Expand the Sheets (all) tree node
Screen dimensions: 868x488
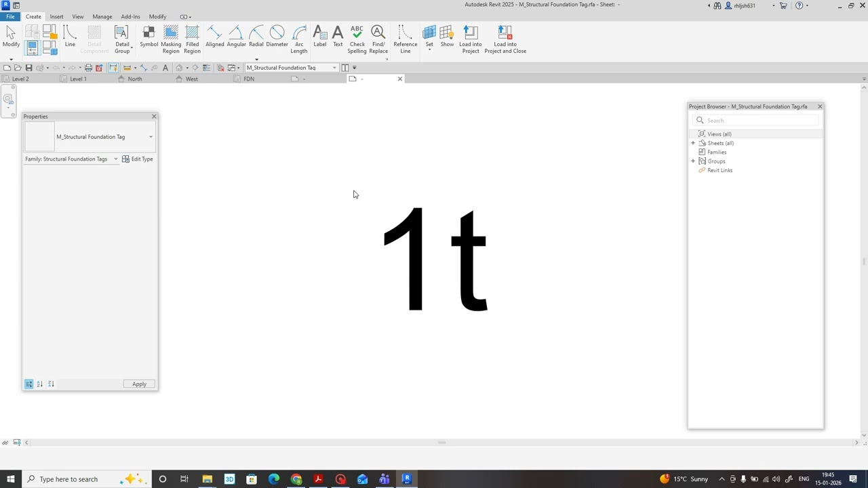(x=693, y=143)
